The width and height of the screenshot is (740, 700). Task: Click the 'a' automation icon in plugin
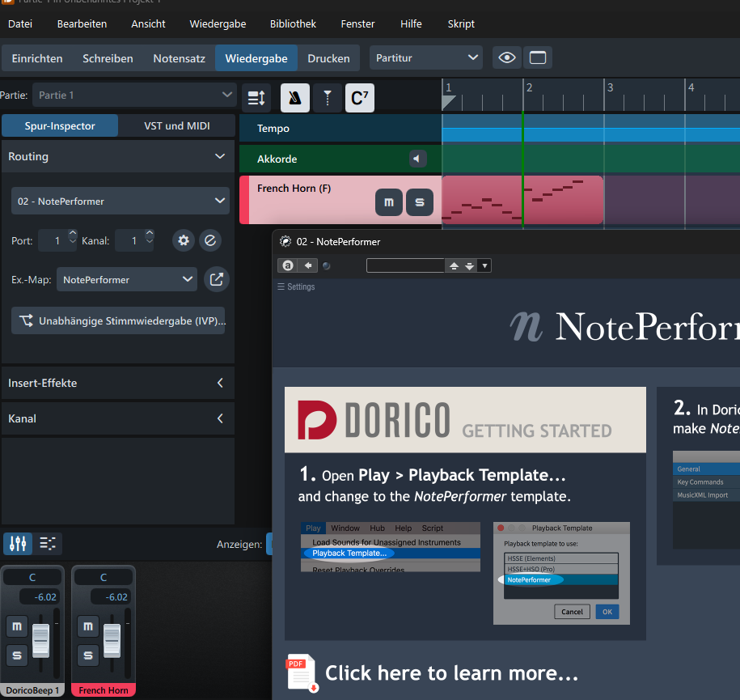point(288,265)
